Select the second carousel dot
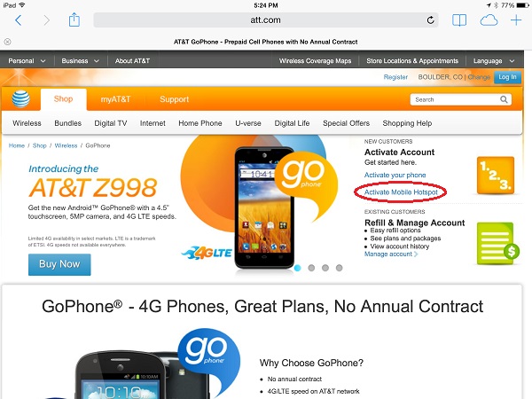This screenshot has width=532, height=399. point(311,268)
